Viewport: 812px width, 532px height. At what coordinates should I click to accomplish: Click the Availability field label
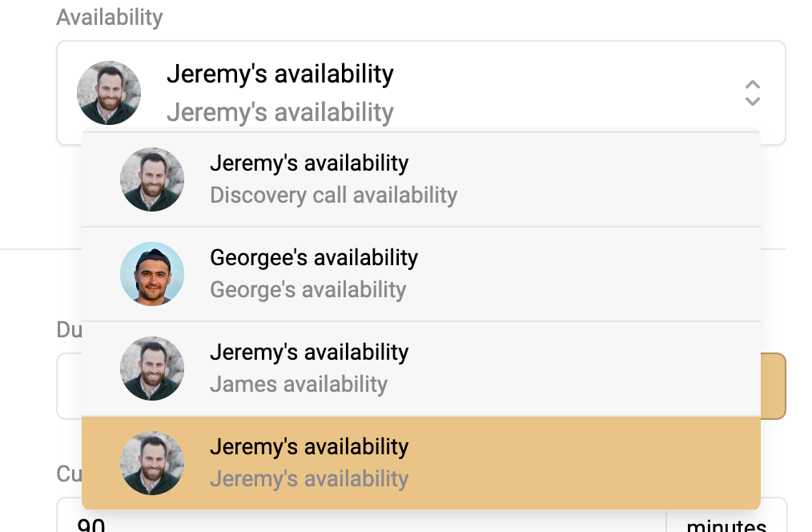point(109,17)
